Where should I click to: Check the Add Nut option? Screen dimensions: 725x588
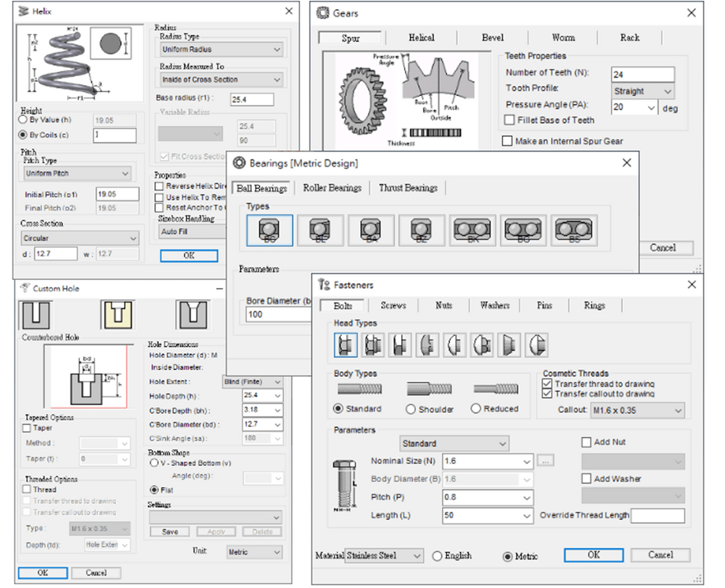pyautogui.click(x=586, y=443)
